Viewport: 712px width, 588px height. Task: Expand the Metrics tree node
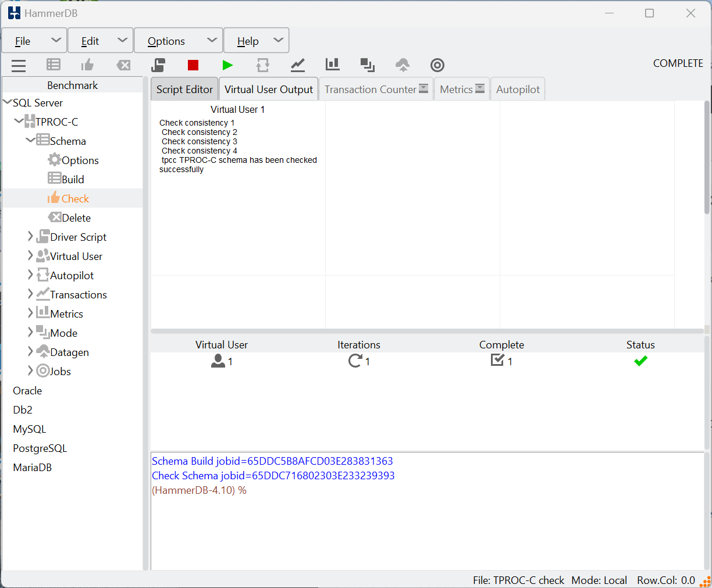pos(30,313)
